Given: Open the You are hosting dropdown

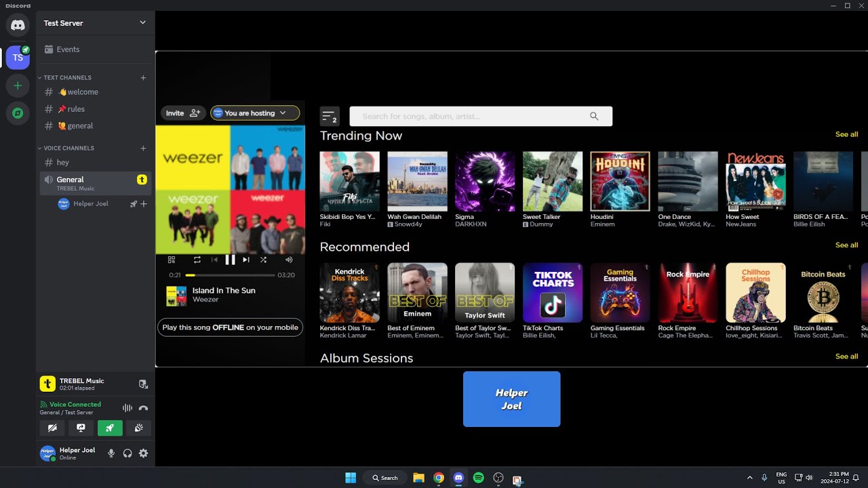Looking at the screenshot, I should tap(255, 113).
